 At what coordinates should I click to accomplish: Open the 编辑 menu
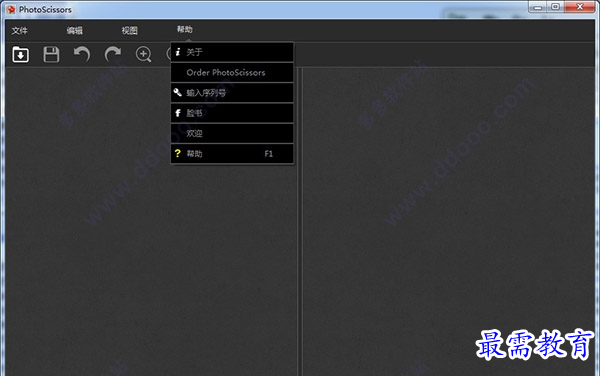75,31
